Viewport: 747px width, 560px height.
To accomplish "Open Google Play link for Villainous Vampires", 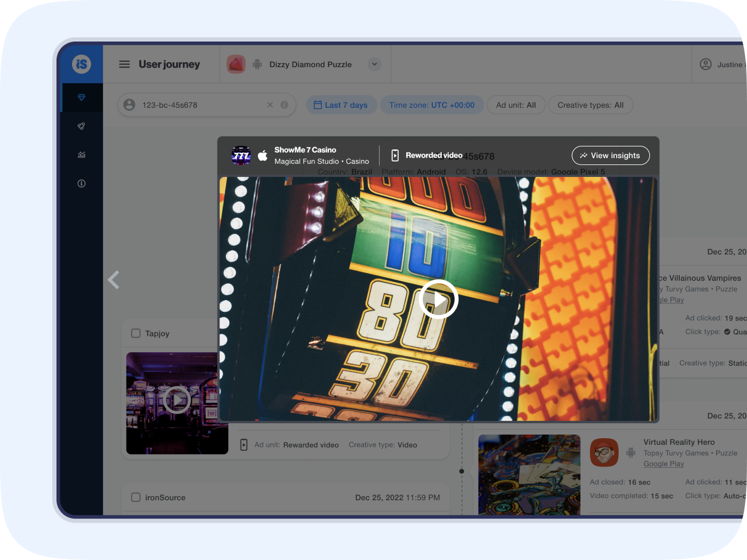I will pyautogui.click(x=671, y=300).
